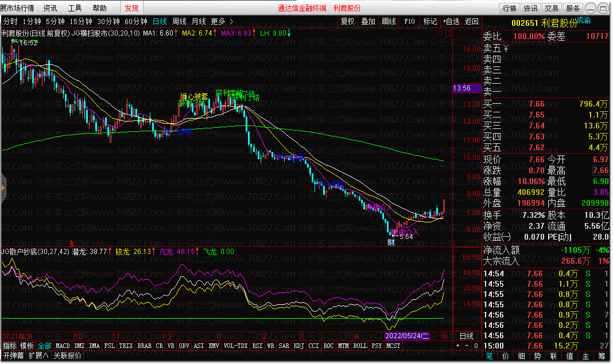This screenshot has height=364, width=613.
Task: Click the 财 marker under the chart low
Action: point(391,242)
